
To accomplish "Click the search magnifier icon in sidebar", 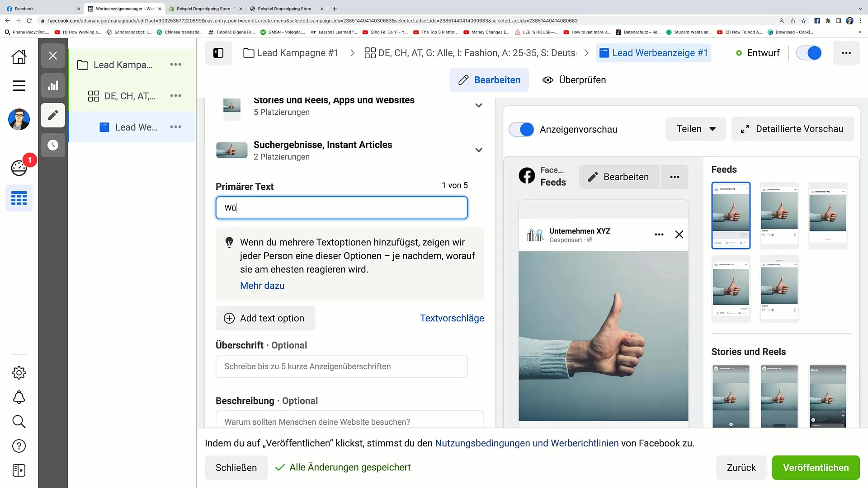I will pyautogui.click(x=19, y=421).
